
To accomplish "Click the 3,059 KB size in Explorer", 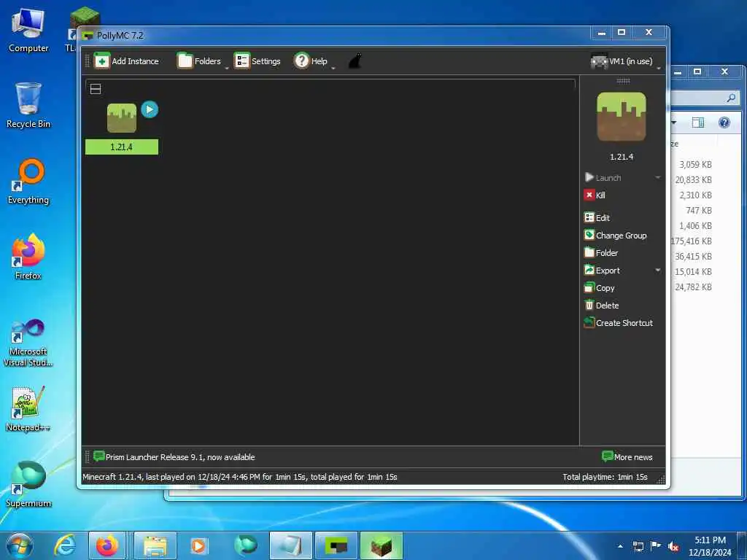I will (695, 164).
